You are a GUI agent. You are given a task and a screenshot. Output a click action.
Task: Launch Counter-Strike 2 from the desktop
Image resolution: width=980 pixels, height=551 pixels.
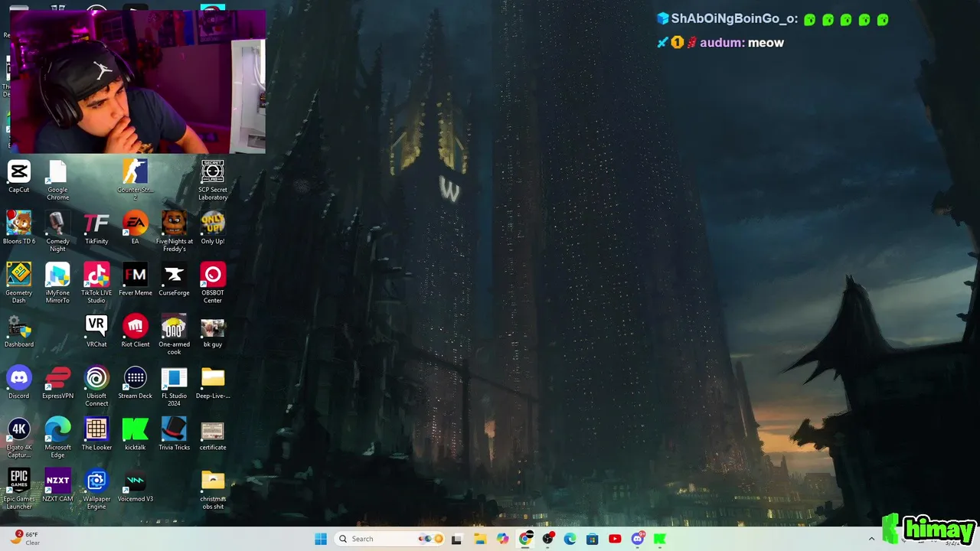coord(136,181)
